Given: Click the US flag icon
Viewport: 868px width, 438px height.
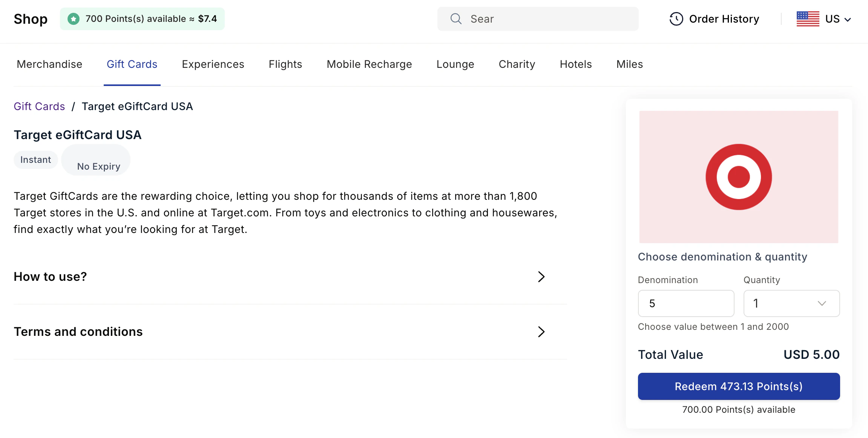Looking at the screenshot, I should click(x=808, y=19).
